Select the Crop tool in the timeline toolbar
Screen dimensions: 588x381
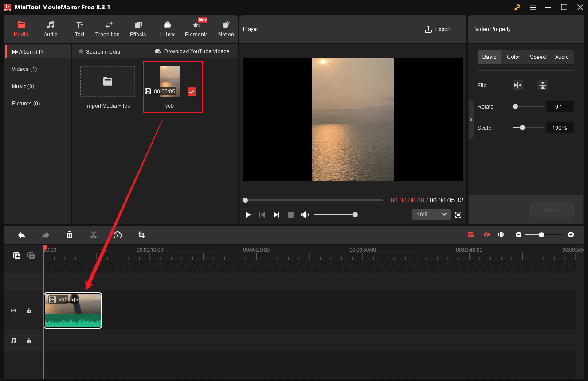point(141,235)
